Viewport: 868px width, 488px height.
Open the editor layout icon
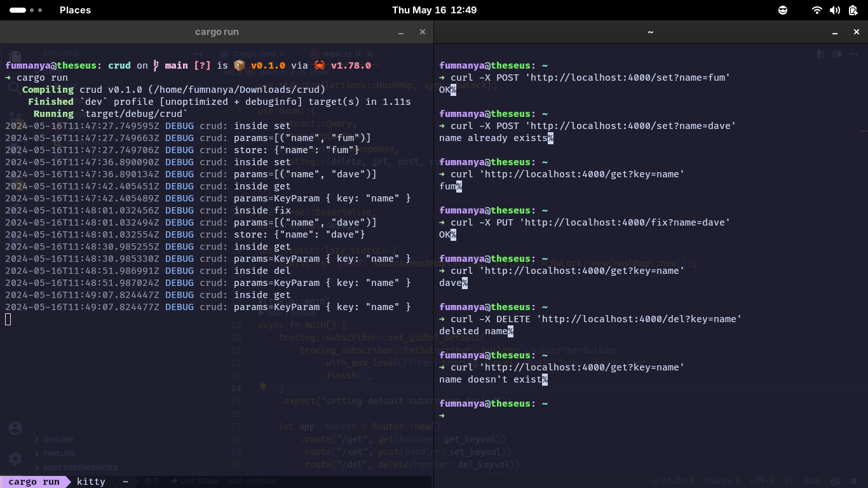click(836, 54)
